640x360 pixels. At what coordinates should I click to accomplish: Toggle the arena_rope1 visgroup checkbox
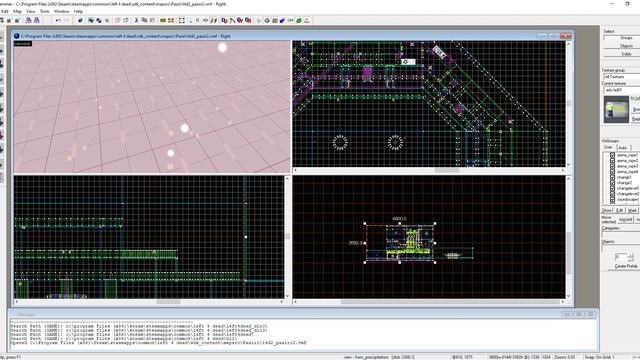612,155
